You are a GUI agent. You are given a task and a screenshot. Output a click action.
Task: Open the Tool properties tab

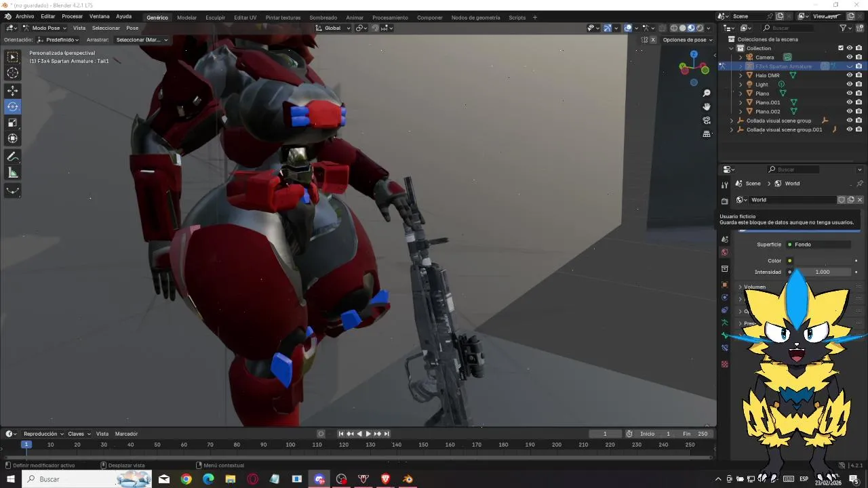click(725, 185)
